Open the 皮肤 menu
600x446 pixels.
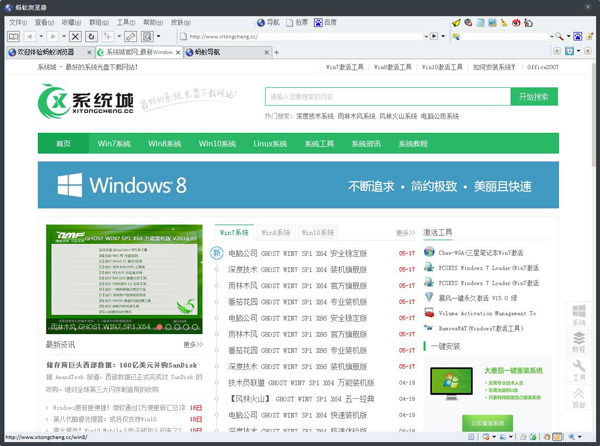coord(180,23)
